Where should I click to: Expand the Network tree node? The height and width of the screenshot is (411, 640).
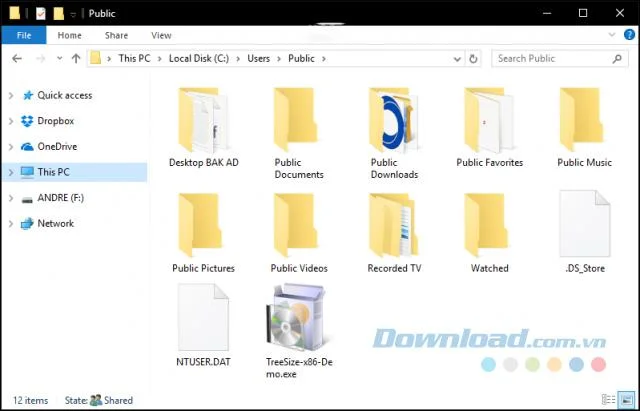[x=11, y=224]
